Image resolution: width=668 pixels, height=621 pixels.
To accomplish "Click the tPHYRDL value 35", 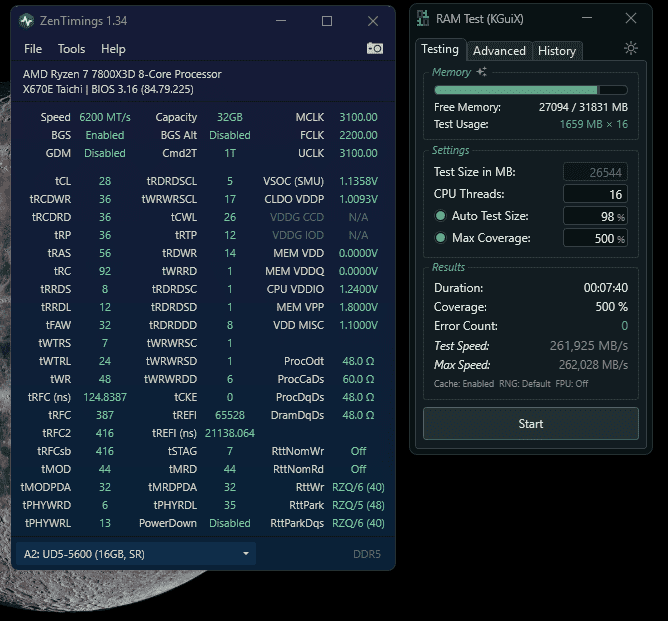I will (x=230, y=505).
